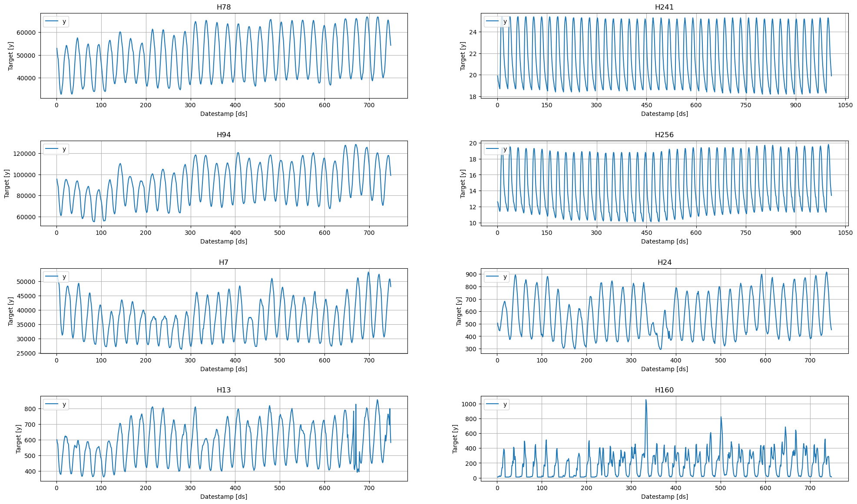
Task: Click 'Datestamp [ds]' label under H256 plot
Action: [664, 241]
